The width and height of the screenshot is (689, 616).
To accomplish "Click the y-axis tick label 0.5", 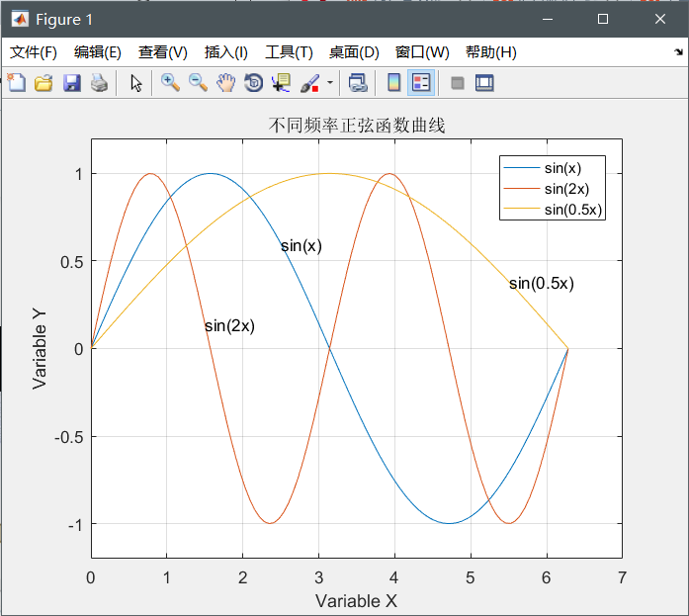I will [71, 262].
